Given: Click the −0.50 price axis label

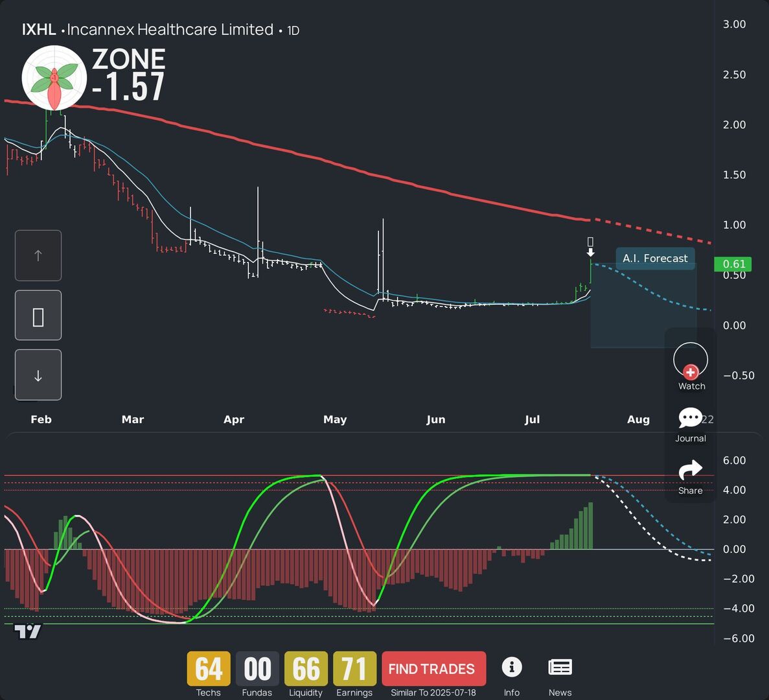Looking at the screenshot, I should pyautogui.click(x=739, y=375).
